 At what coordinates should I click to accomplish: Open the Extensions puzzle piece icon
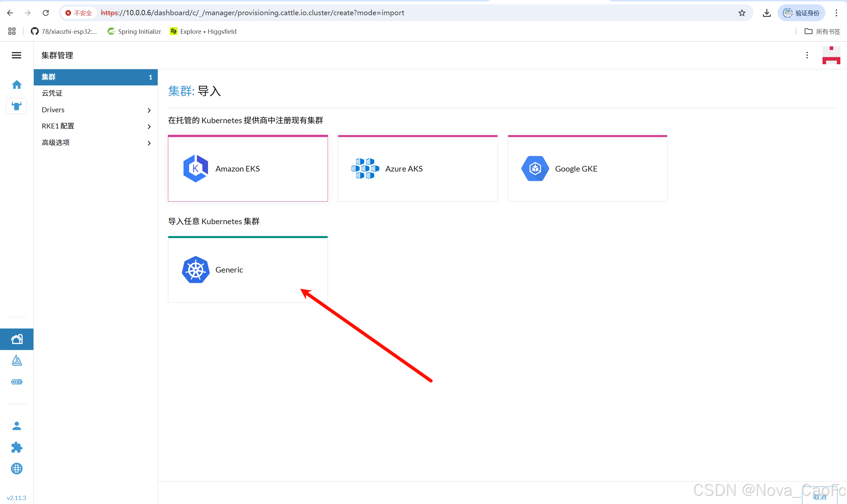pos(17,447)
